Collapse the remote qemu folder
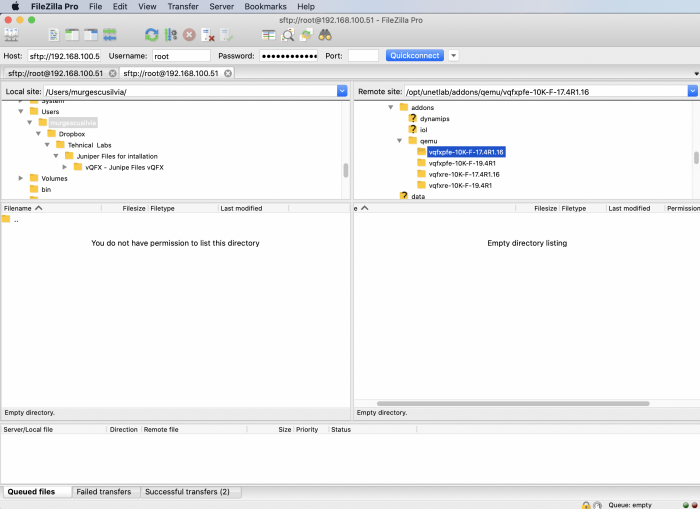 (400, 141)
